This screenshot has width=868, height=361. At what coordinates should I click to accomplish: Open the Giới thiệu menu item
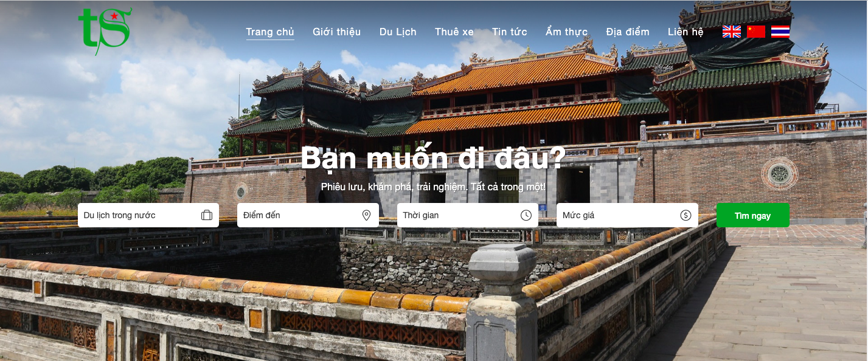pos(336,32)
